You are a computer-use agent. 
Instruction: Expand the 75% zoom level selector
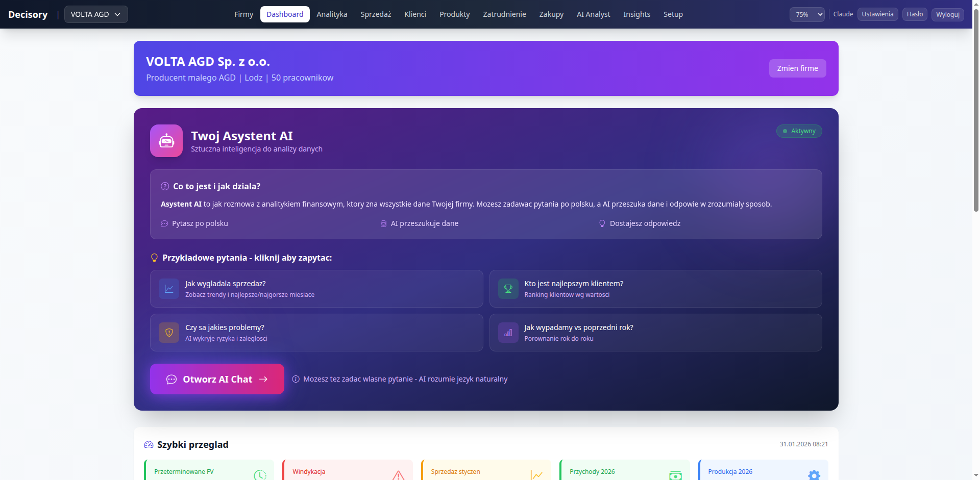pyautogui.click(x=806, y=14)
